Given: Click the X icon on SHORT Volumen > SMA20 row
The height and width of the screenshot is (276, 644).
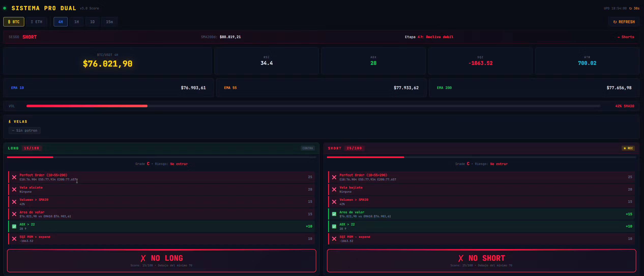Looking at the screenshot, I should tap(334, 202).
